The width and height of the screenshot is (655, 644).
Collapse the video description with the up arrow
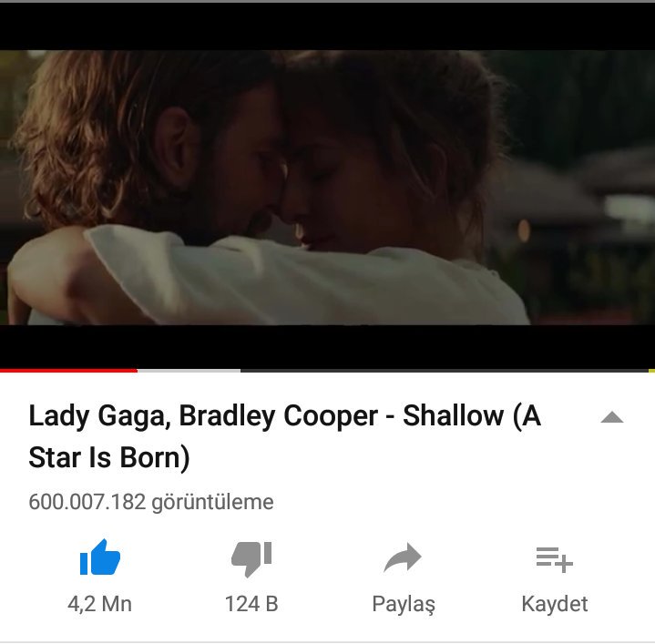tap(612, 417)
